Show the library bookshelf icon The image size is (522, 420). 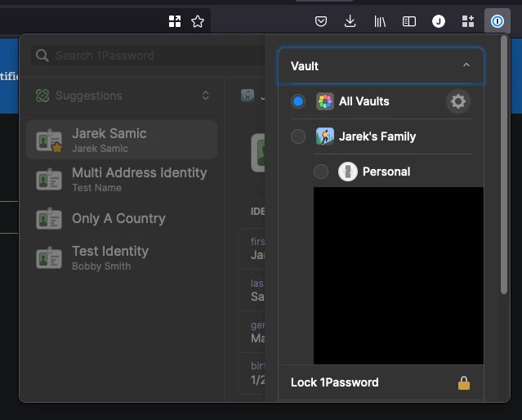pyautogui.click(x=380, y=21)
